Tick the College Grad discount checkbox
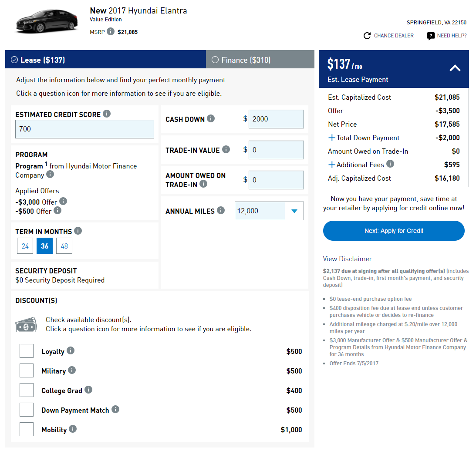The height and width of the screenshot is (451, 476). point(27,390)
